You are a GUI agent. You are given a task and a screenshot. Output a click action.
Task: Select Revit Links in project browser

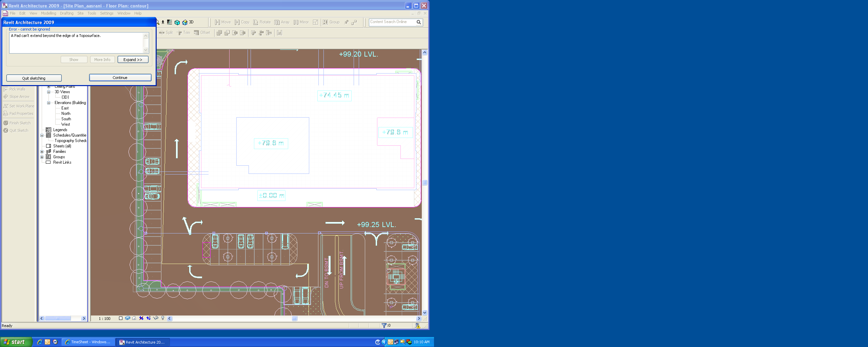click(62, 162)
